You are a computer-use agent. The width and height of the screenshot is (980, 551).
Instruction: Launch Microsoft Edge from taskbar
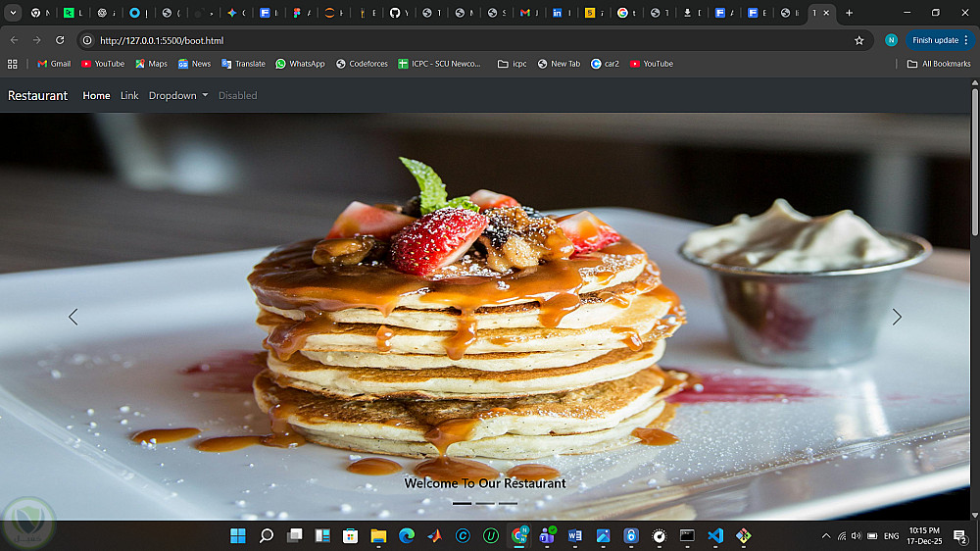click(407, 536)
